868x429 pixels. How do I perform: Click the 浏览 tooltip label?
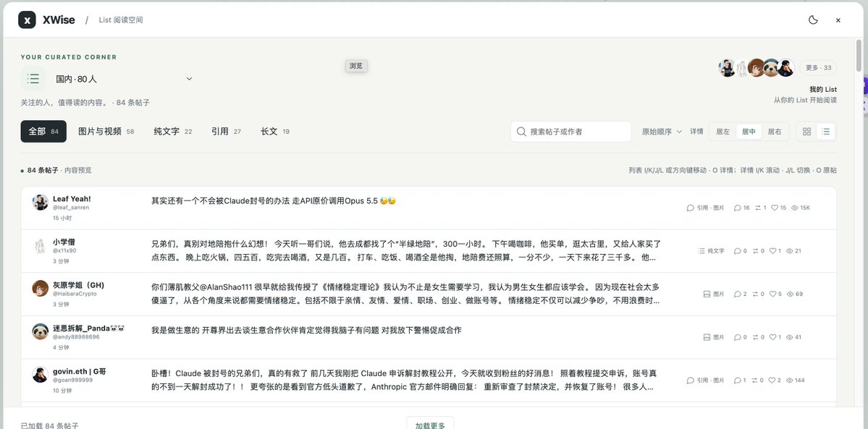pyautogui.click(x=355, y=66)
